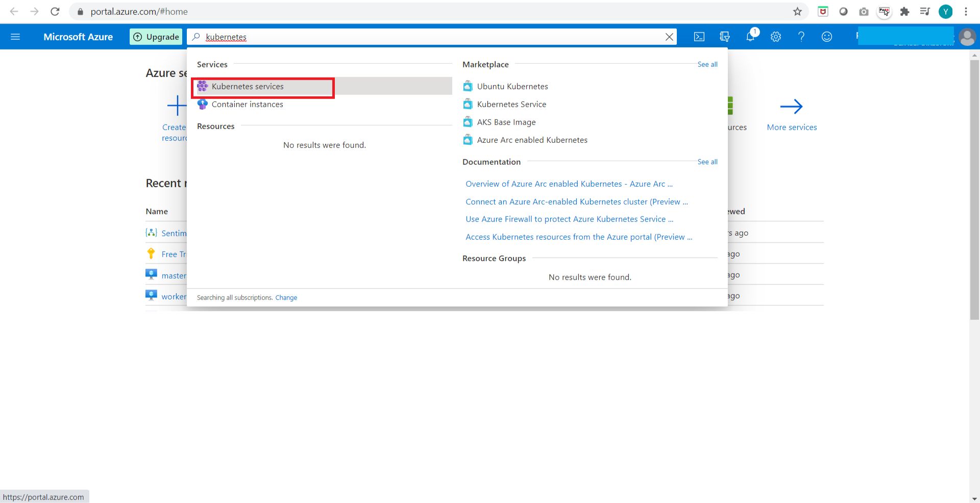
Task: Open the master recent resource
Action: 174,275
